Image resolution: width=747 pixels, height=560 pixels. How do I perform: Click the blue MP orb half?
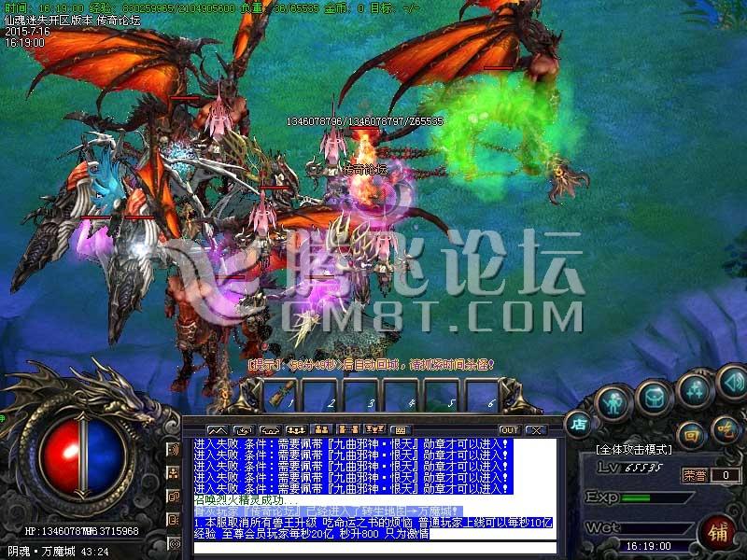click(106, 456)
